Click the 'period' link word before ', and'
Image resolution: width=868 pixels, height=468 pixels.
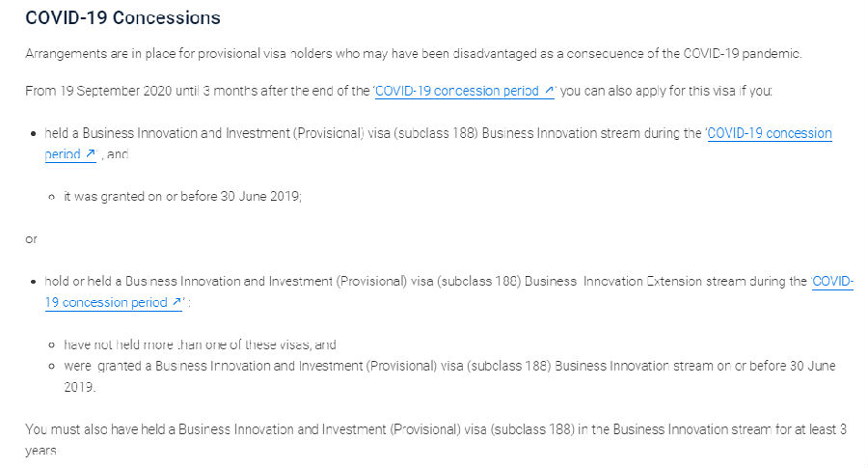[x=63, y=154]
